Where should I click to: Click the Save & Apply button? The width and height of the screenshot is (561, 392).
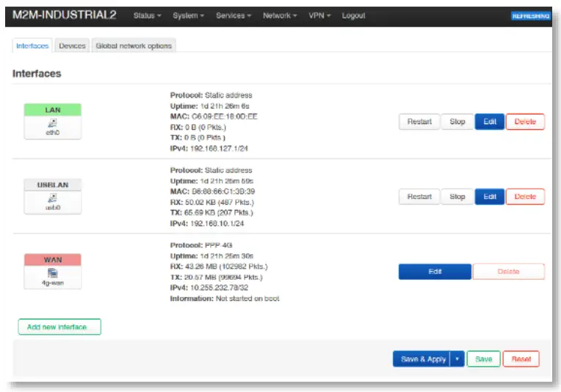(x=421, y=359)
